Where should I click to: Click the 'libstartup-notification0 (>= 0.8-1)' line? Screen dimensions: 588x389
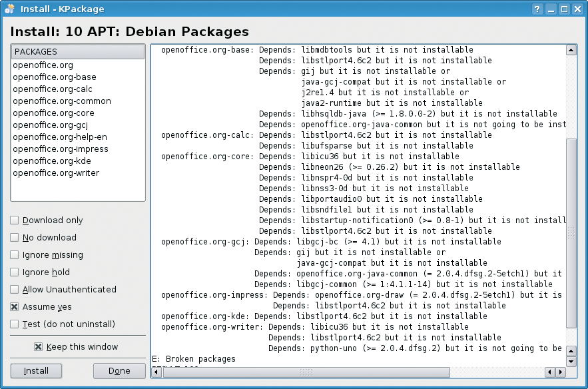point(412,220)
